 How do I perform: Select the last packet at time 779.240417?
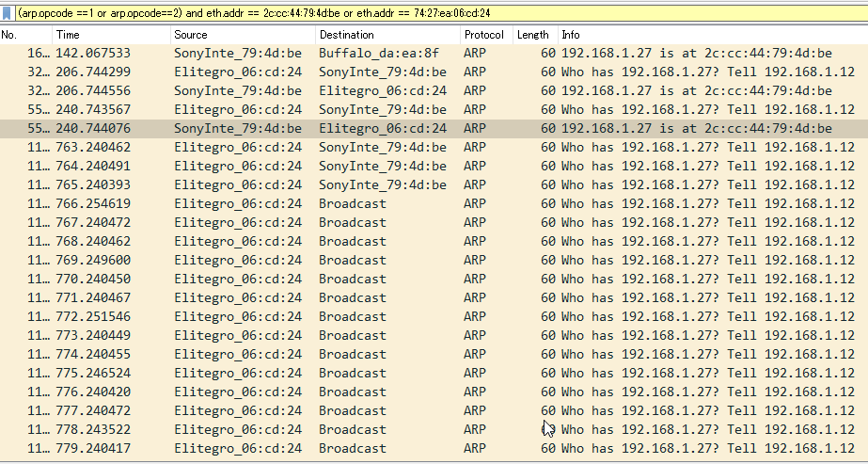pos(434,449)
